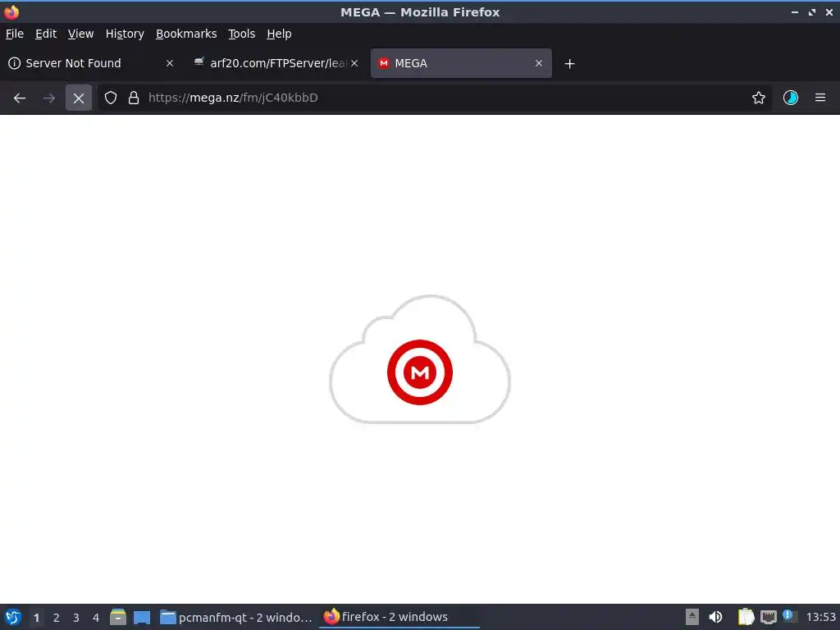The height and width of the screenshot is (630, 840).
Task: Open a new tab with the plus button
Action: tap(569, 64)
